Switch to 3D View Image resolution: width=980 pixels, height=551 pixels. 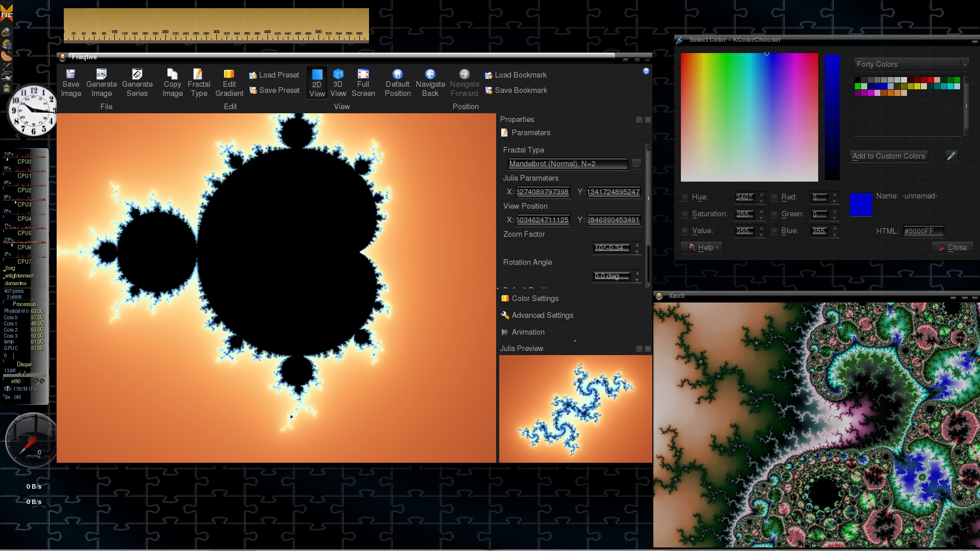[338, 74]
